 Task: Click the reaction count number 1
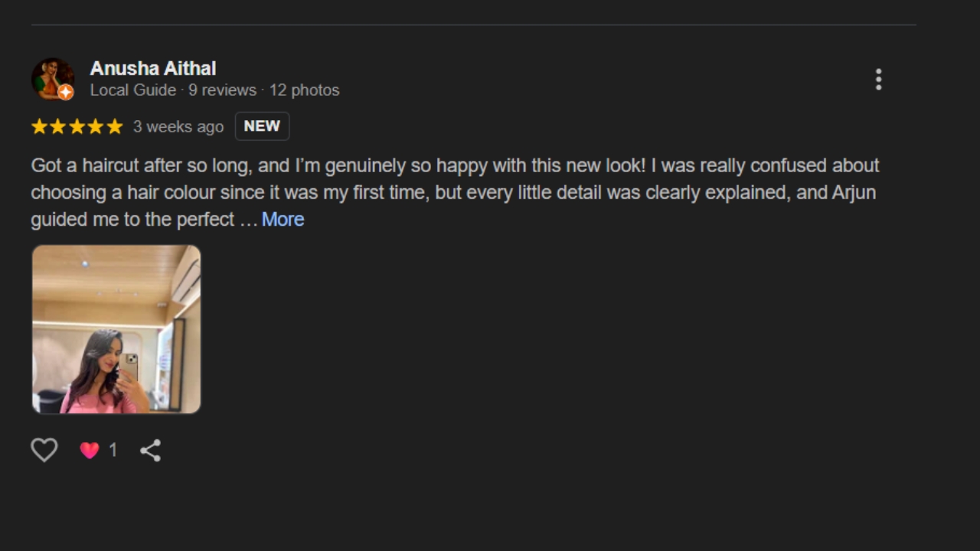tap(113, 450)
